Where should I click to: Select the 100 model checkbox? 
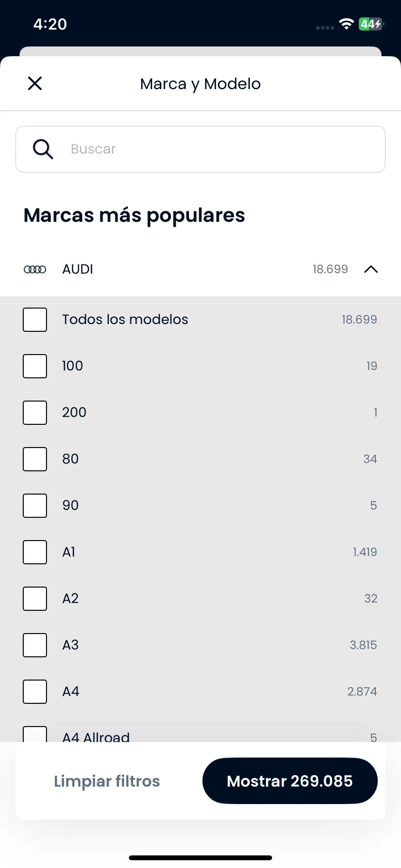[x=35, y=366]
